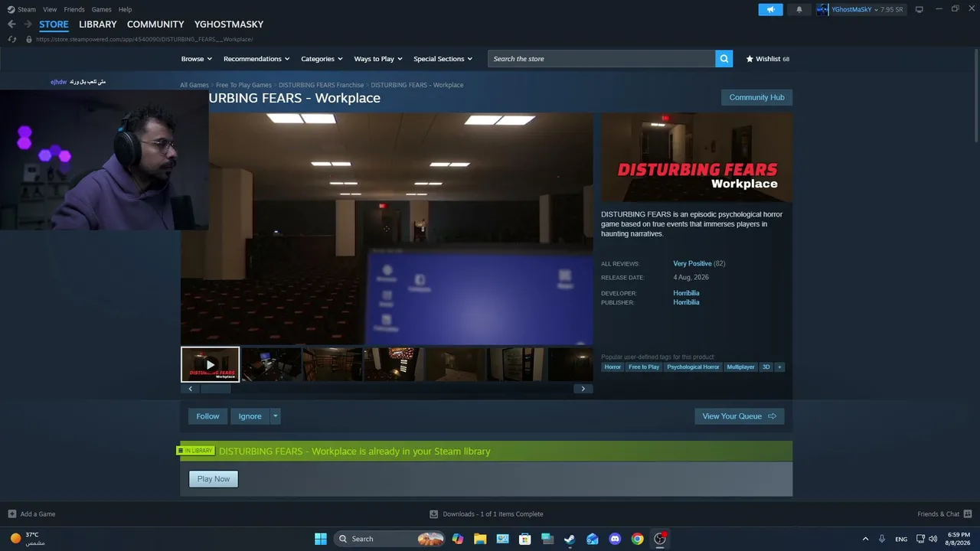This screenshot has height=551, width=980.
Task: Click in the Search the store field
Action: 601,59
